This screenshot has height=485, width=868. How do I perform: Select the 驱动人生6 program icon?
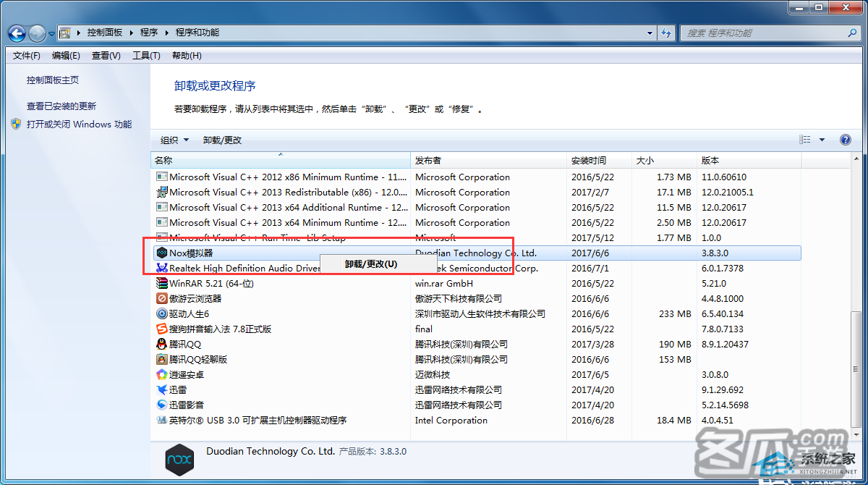coord(161,314)
